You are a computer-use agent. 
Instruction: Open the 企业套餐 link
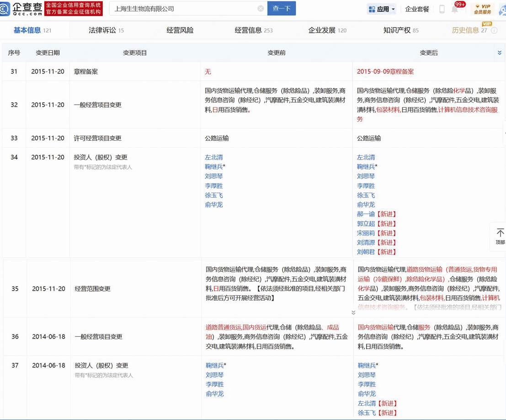(x=417, y=9)
